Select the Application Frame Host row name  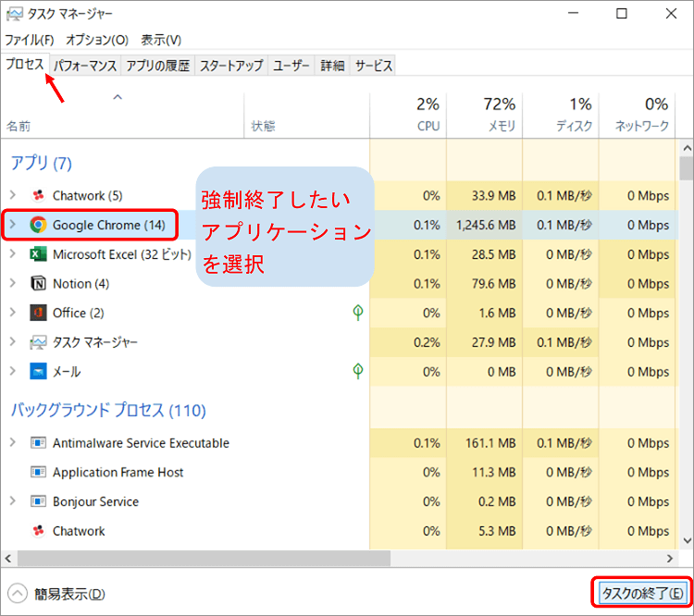tap(118, 473)
